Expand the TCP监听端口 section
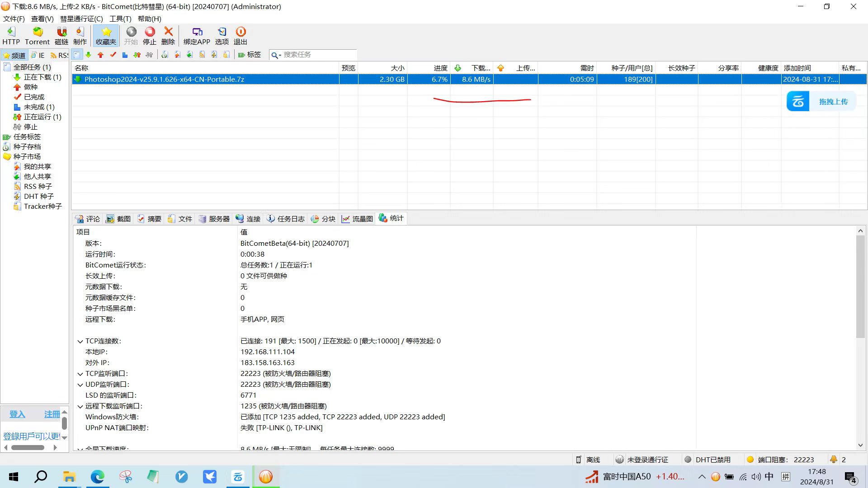 click(x=80, y=373)
